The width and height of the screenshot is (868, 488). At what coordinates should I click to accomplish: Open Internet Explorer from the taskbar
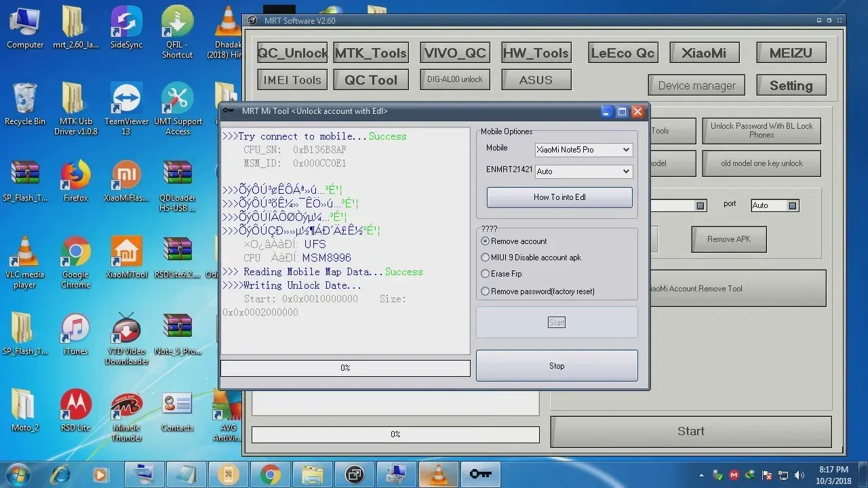60,474
